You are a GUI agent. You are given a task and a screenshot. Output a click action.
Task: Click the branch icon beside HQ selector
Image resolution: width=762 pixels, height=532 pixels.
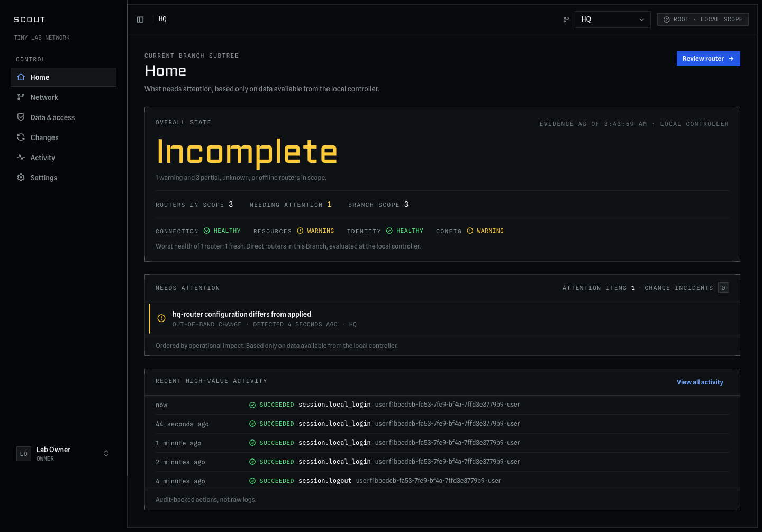pyautogui.click(x=566, y=20)
